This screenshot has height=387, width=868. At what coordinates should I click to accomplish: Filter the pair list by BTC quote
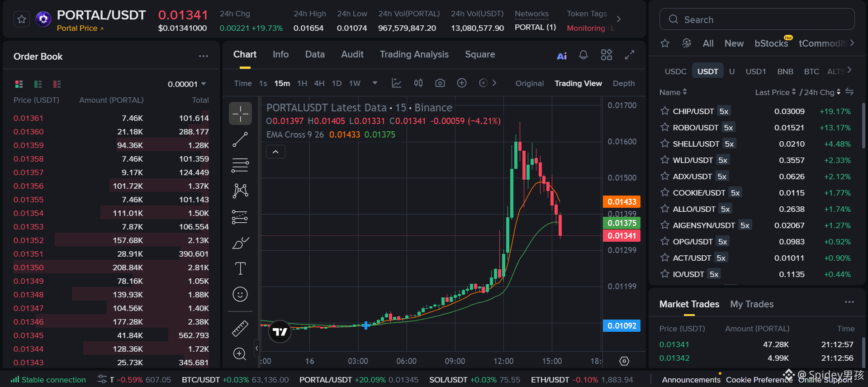coord(811,72)
